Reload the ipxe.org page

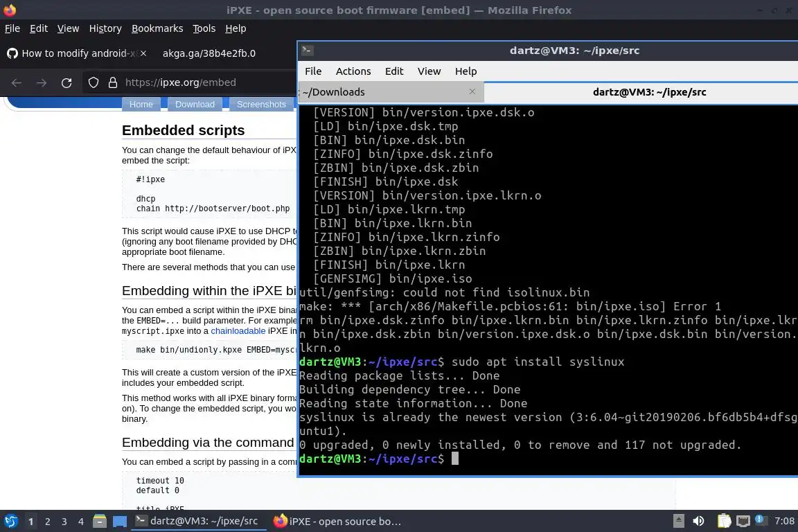(66, 82)
